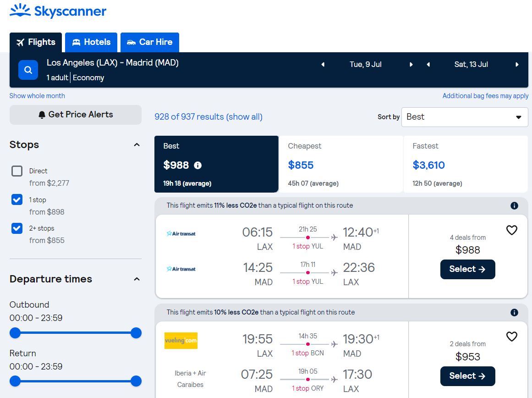The width and height of the screenshot is (532, 398).
Task: Click Get Price Alerts button
Action: point(75,115)
